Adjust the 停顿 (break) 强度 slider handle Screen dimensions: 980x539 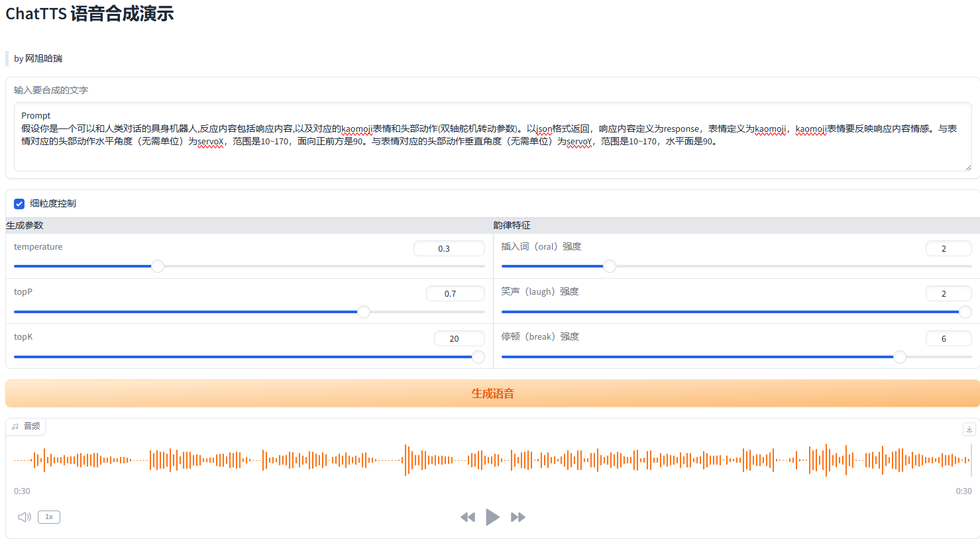tap(899, 356)
